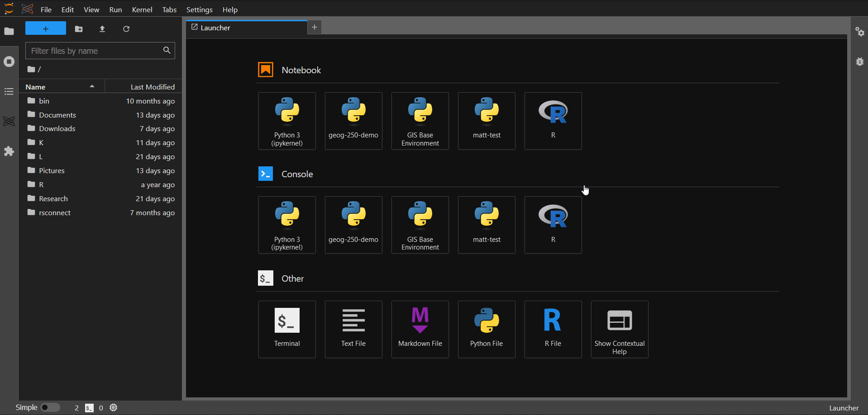Viewport: 868px width, 415px height.
Task: Create a new Markdown File
Action: tap(420, 329)
